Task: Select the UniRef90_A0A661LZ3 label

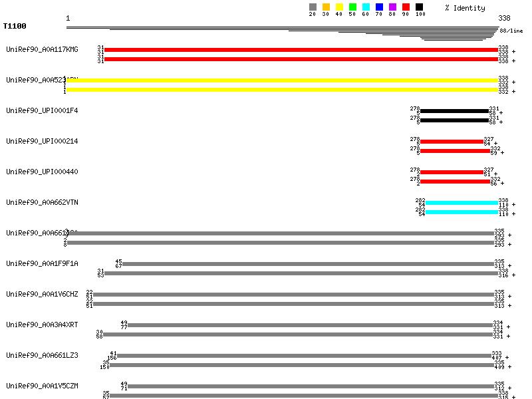Action: pyautogui.click(x=42, y=355)
